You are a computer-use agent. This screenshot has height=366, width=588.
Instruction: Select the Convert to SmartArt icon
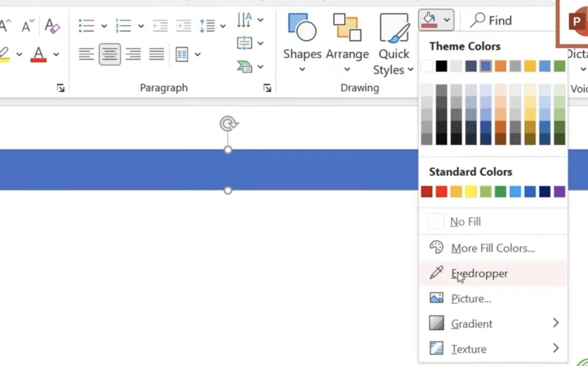[x=244, y=67]
